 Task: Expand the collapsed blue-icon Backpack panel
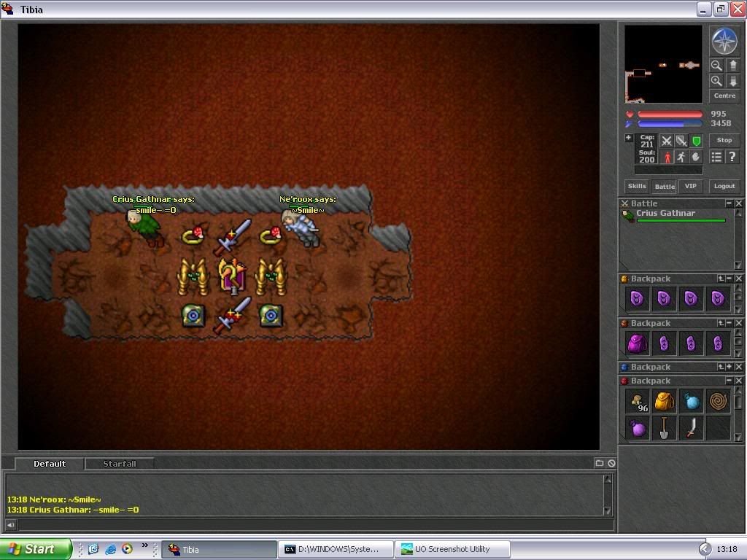pos(729,367)
